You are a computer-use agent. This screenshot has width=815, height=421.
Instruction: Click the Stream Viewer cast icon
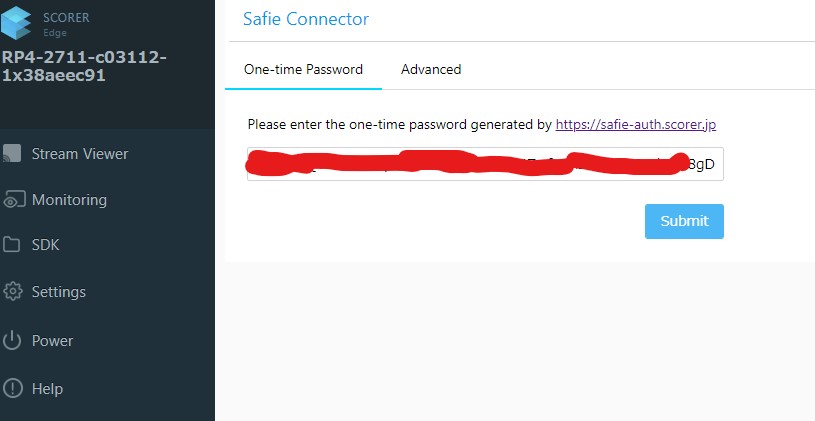(x=12, y=154)
